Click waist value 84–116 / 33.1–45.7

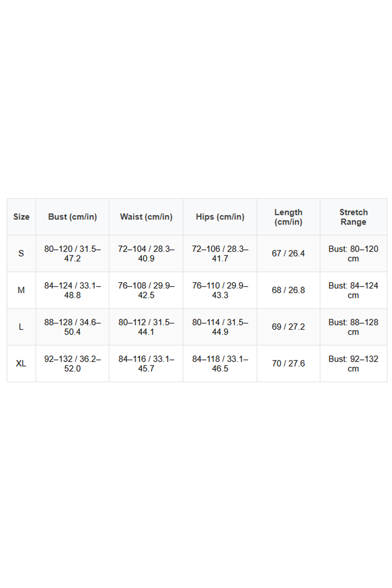(146, 364)
